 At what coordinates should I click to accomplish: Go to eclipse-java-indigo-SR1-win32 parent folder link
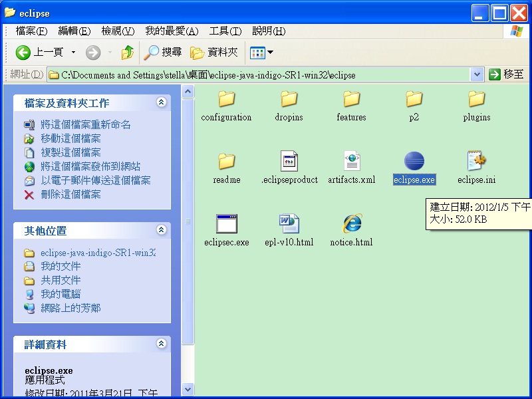[98, 253]
